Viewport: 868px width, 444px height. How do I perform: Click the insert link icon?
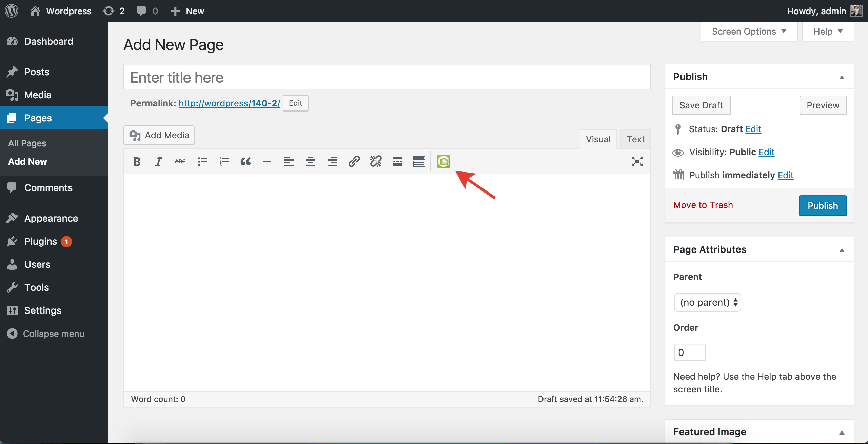click(353, 161)
